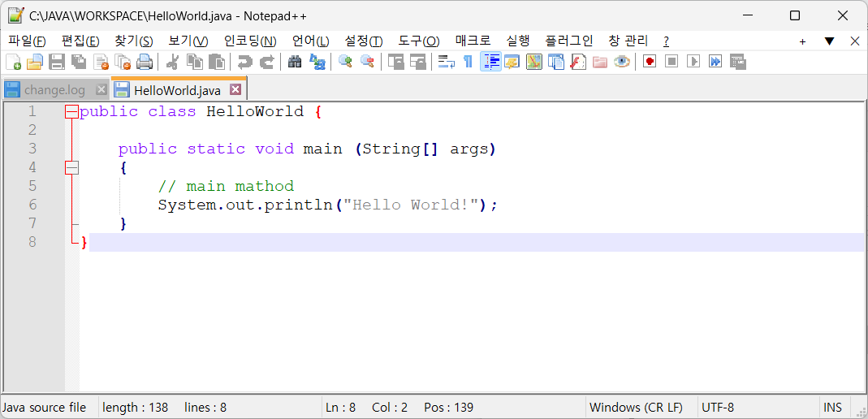Redo the edit via toolbar arrow

[267, 62]
